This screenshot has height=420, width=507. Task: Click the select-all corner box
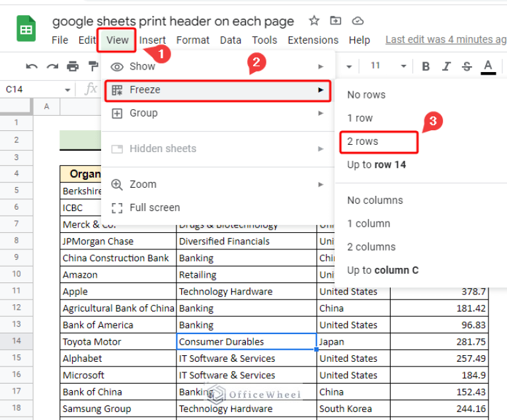click(x=15, y=106)
